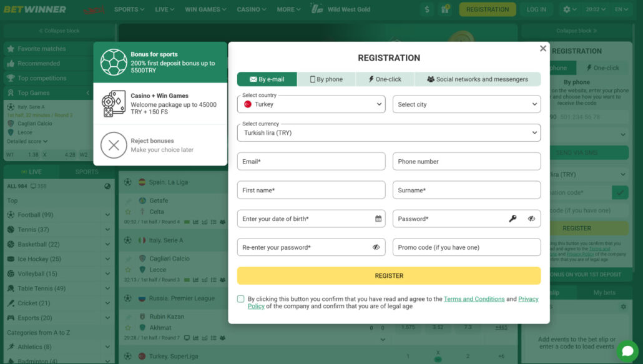
Task: Toggle visibility in the Password field
Action: (x=531, y=219)
